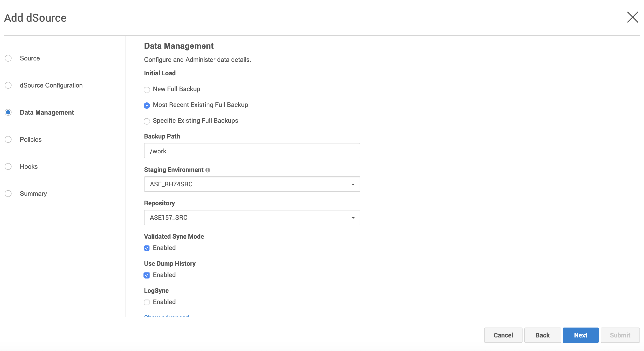Click the Cancel button

pyautogui.click(x=503, y=335)
